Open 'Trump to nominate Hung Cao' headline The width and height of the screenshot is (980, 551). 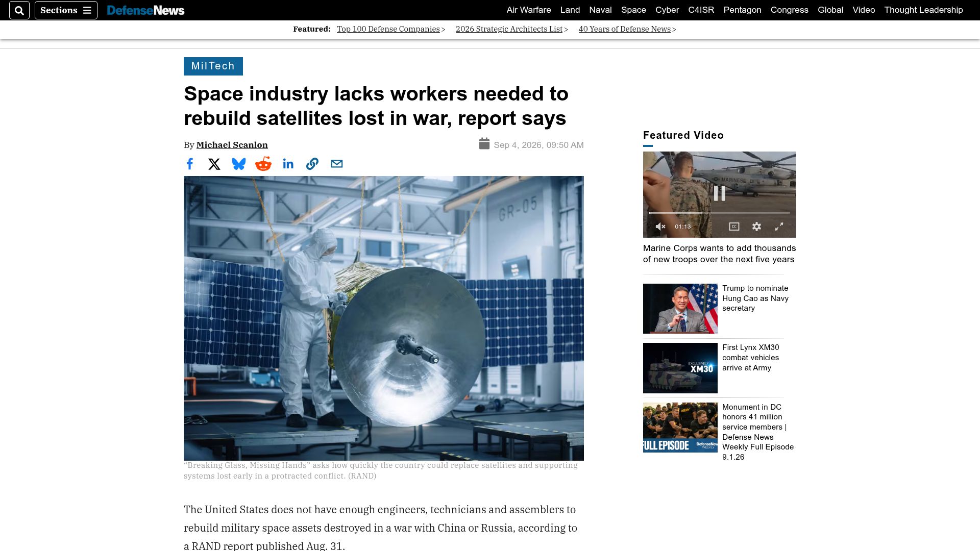[x=755, y=298]
